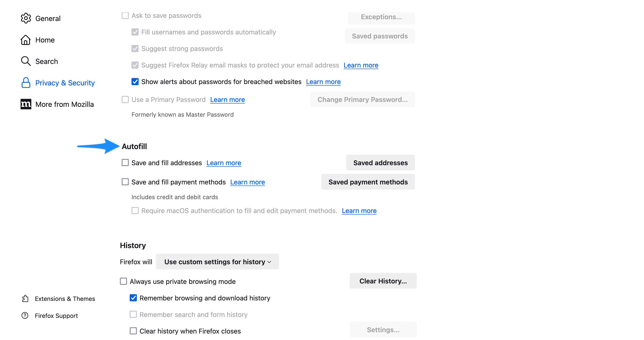Select the Home house icon in sidebar
The width and height of the screenshot is (644, 340).
tap(26, 40)
